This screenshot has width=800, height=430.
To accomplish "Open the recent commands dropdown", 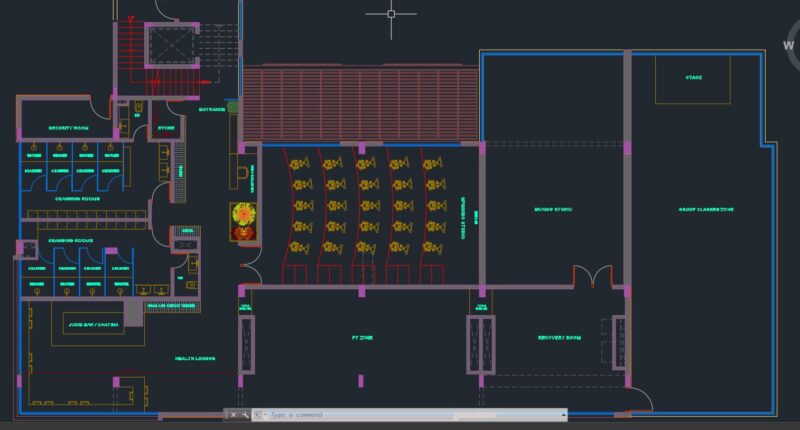I will tap(259, 415).
